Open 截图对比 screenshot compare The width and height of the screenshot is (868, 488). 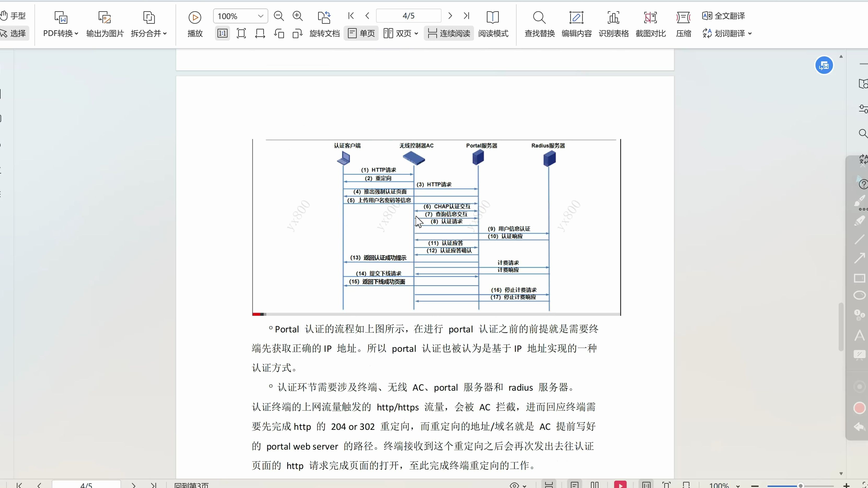(x=651, y=24)
